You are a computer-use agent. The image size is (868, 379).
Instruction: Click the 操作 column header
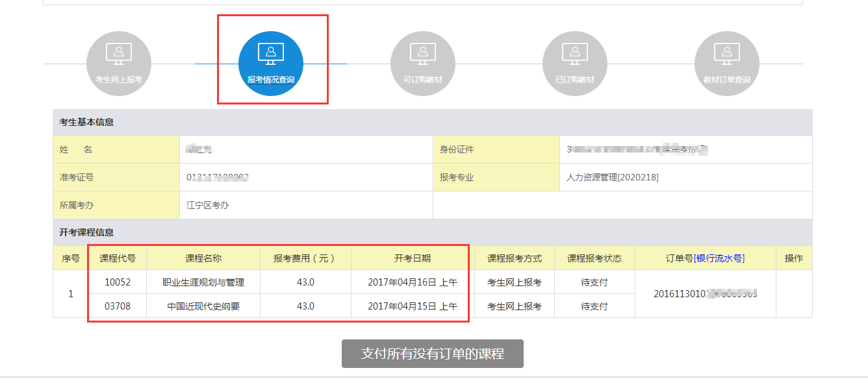(x=794, y=258)
